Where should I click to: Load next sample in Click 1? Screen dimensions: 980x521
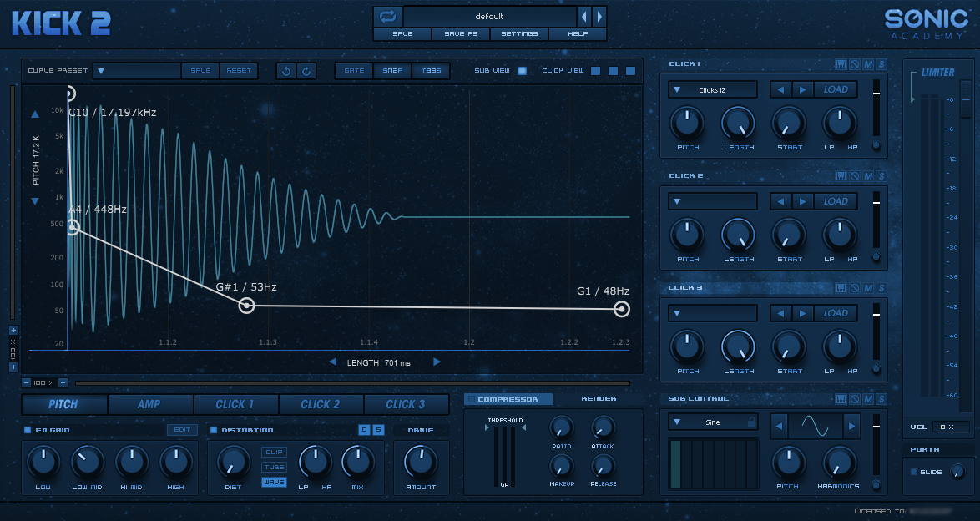coord(802,89)
